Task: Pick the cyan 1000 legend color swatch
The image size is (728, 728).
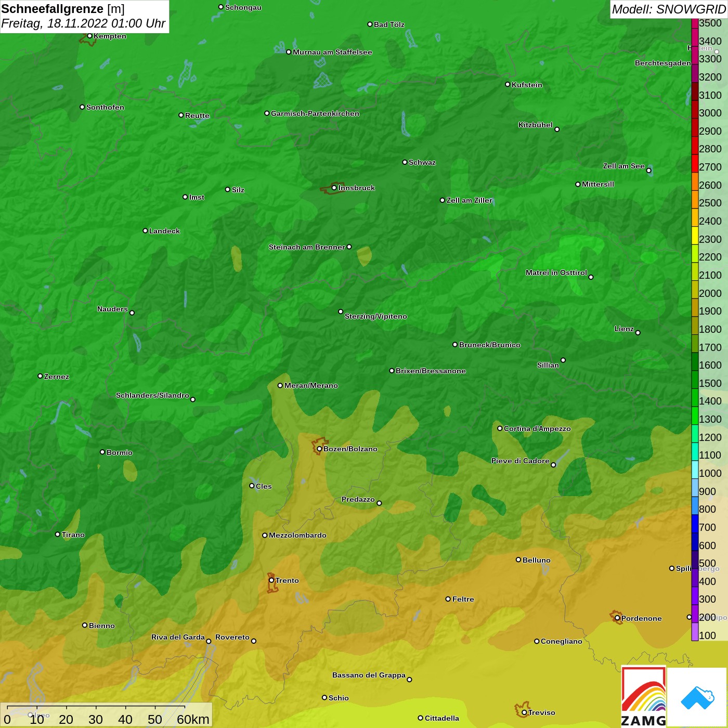Action: (x=695, y=470)
